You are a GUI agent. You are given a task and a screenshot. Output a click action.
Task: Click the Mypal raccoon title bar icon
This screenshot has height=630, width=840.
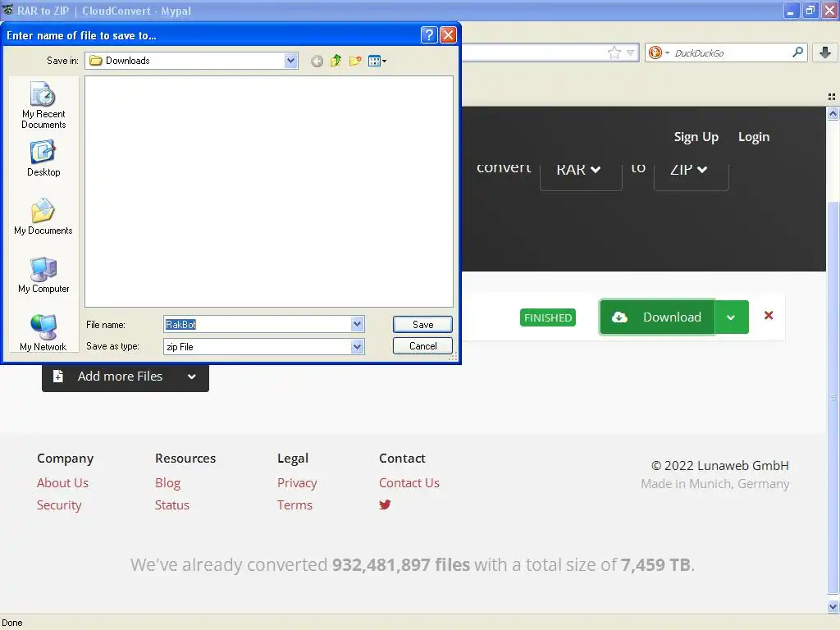click(8, 10)
